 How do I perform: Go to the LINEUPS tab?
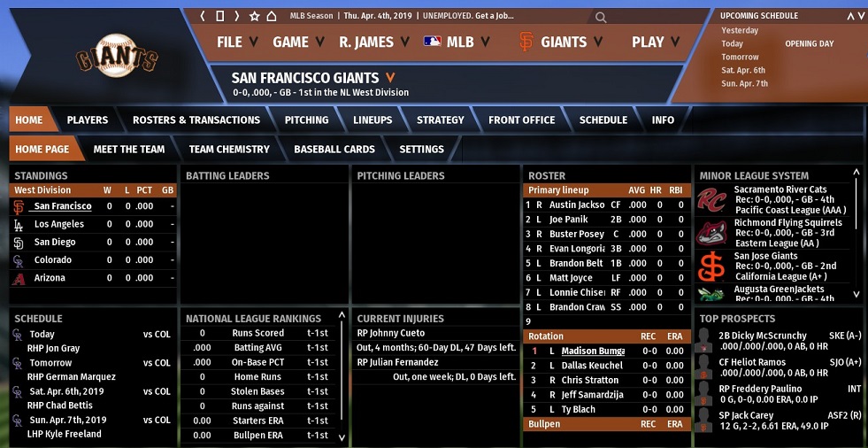373,120
